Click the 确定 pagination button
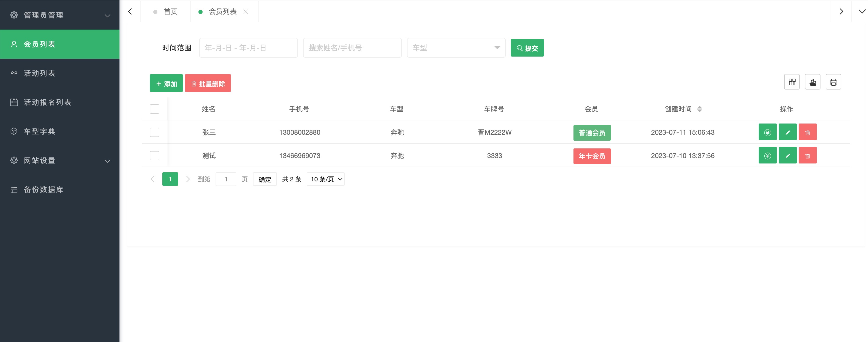Viewport: 868px width, 342px height. pyautogui.click(x=264, y=179)
